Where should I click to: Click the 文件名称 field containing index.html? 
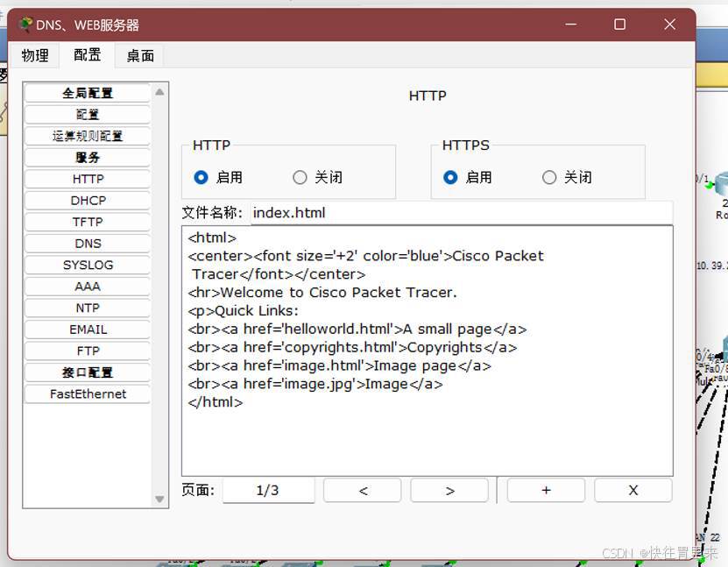click(462, 213)
